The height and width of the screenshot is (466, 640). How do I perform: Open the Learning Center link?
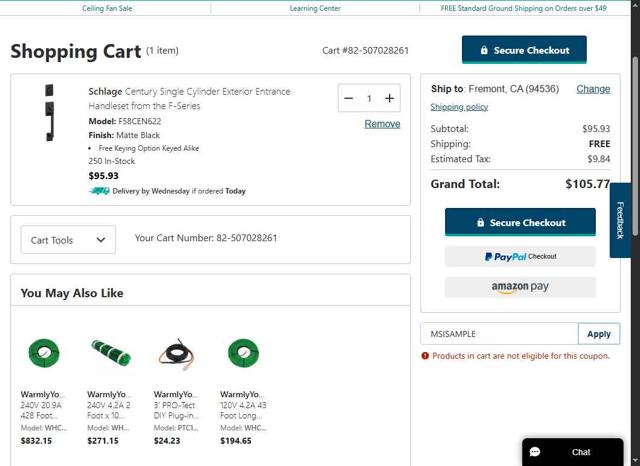[315, 8]
